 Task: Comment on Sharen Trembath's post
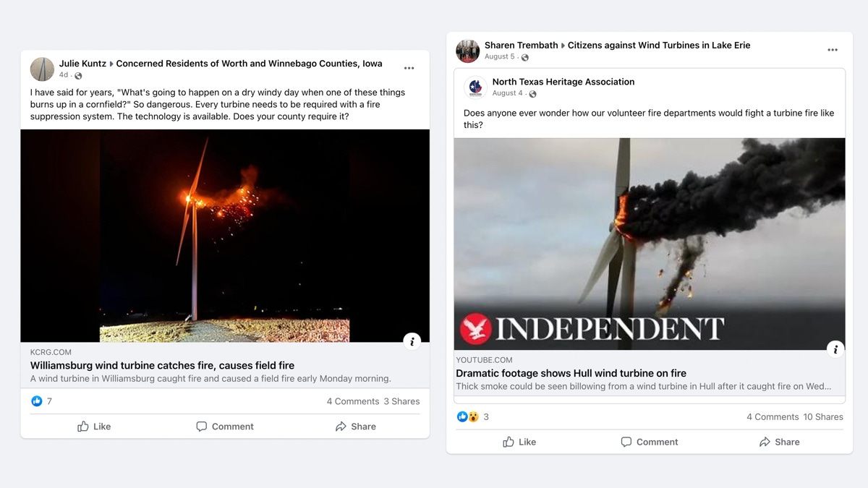tap(650, 442)
